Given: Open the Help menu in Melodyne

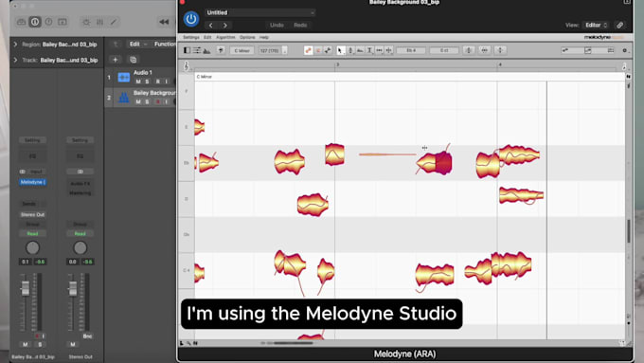Looking at the screenshot, I should [263, 37].
